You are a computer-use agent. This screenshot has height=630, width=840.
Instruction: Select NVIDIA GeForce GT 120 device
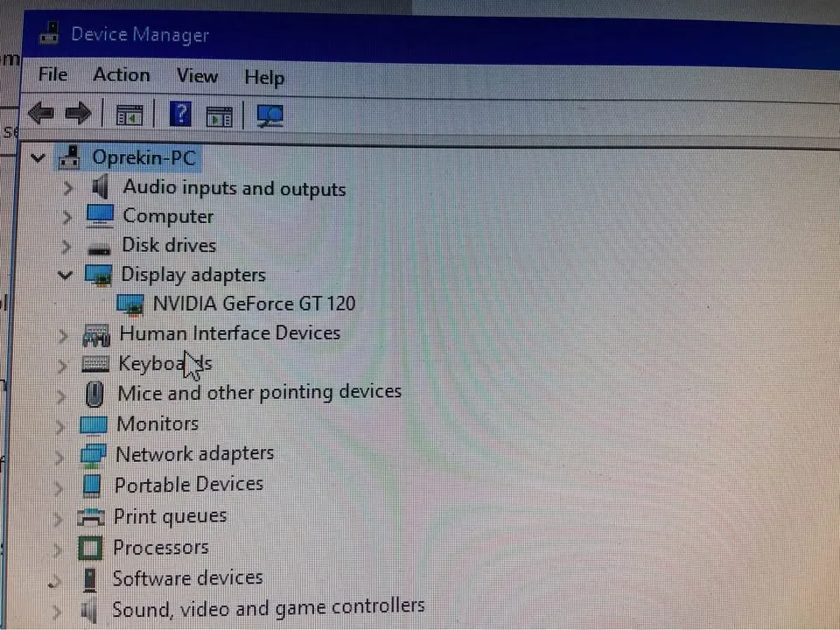pyautogui.click(x=254, y=304)
